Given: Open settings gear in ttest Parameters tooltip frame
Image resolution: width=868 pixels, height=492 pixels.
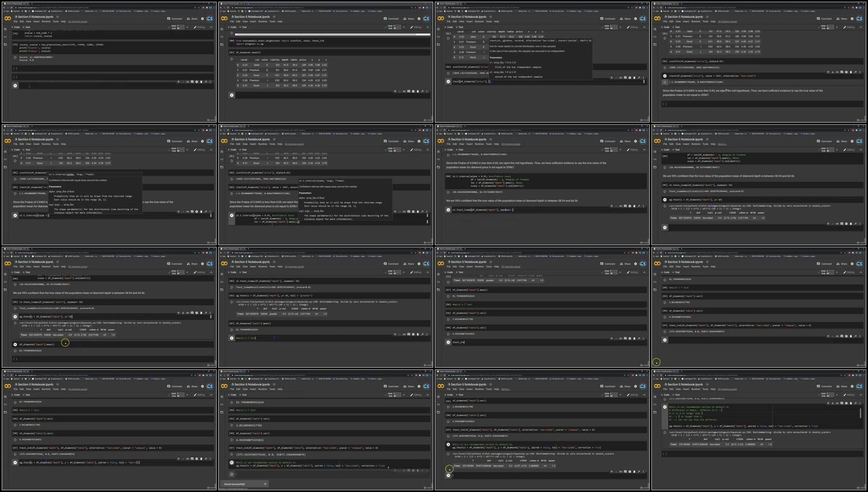Looking at the screenshot, I should click(x=635, y=18).
